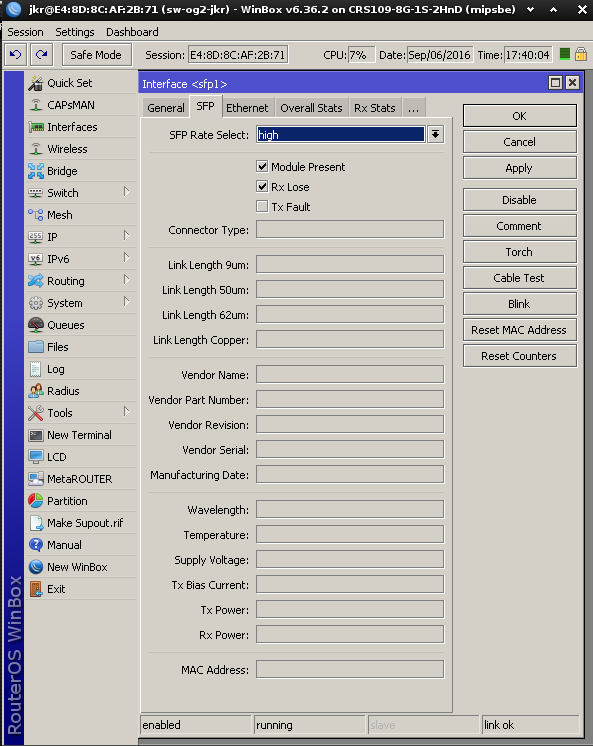Expand the Switch submenu arrow
Screen dimensions: 593x746
127,192
